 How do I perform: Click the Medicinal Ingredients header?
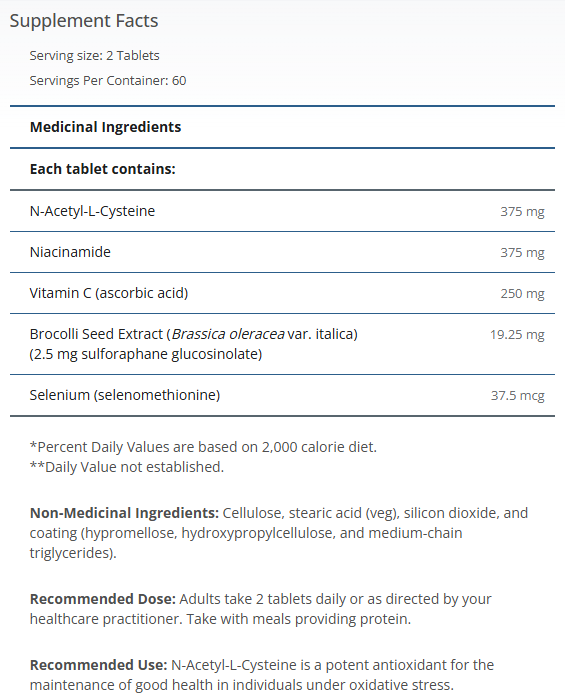(105, 127)
